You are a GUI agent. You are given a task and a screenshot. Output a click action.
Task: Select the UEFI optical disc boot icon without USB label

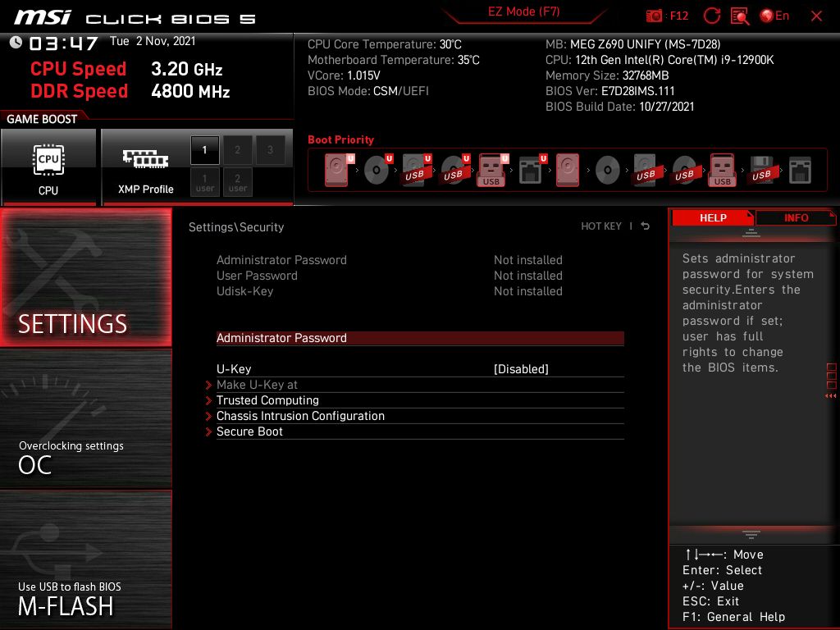(x=377, y=170)
